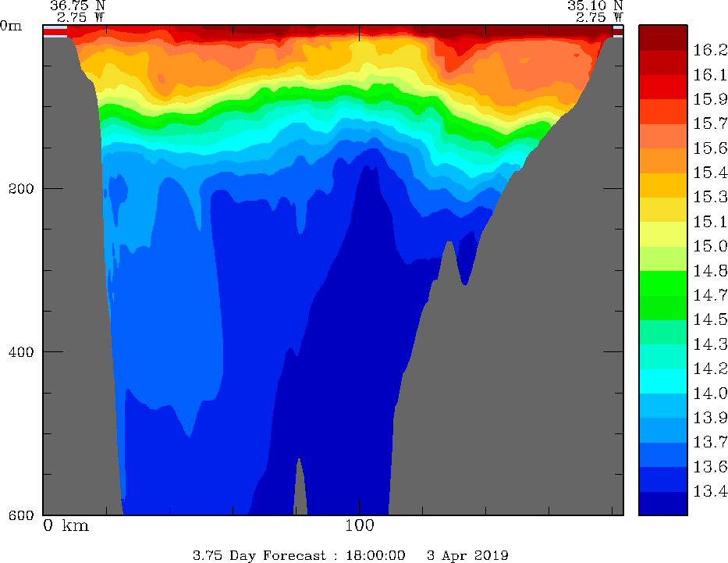
Task: Select the 36.75 N coordinate label
Action: tap(77, 5)
